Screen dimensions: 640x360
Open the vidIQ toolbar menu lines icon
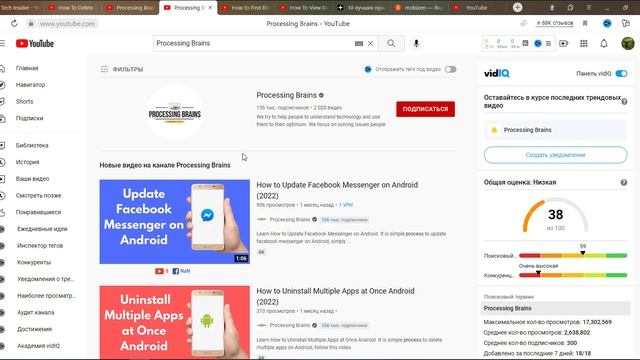[548, 43]
